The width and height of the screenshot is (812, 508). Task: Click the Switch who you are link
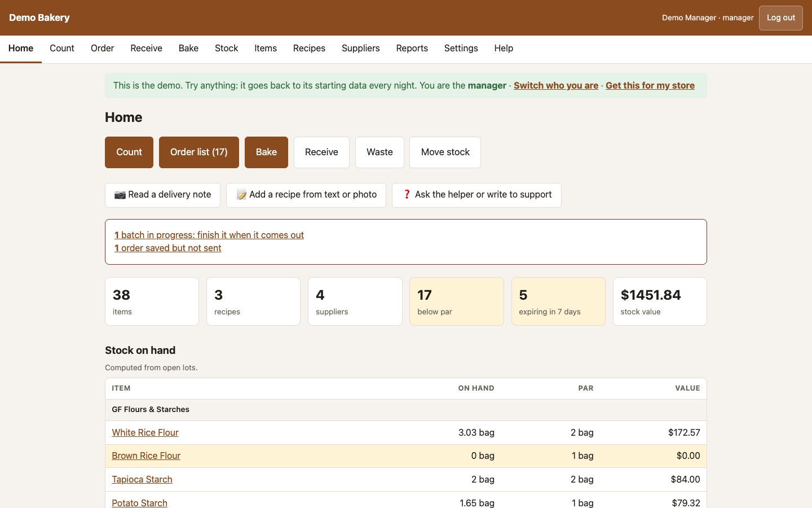click(x=555, y=86)
